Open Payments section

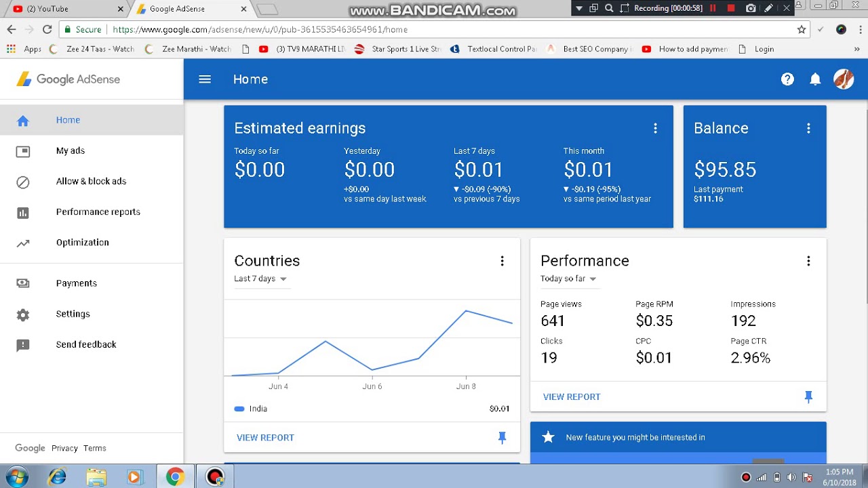tap(92, 283)
